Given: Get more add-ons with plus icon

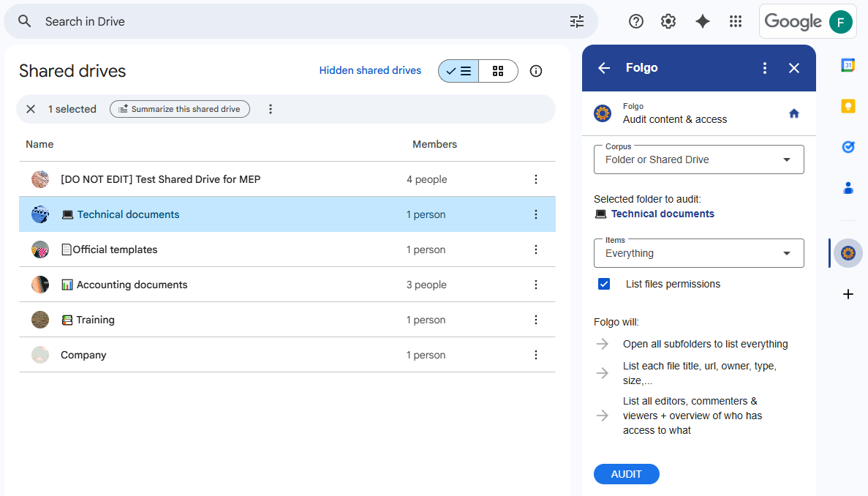Looking at the screenshot, I should [x=848, y=294].
